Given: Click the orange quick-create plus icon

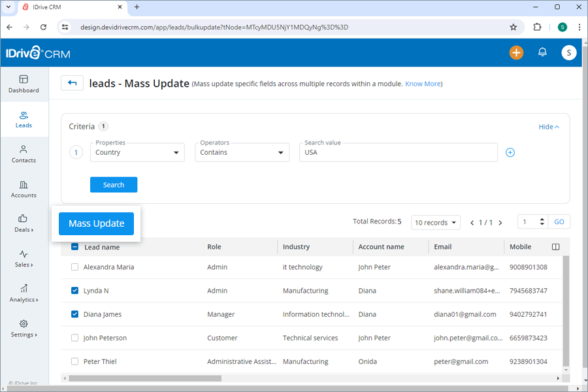Looking at the screenshot, I should (x=516, y=52).
